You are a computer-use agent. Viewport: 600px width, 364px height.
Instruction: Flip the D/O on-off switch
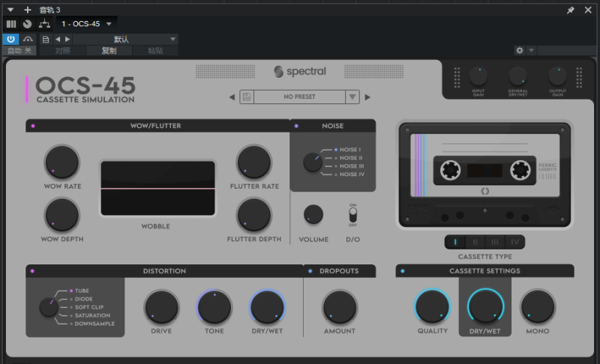[x=352, y=215]
